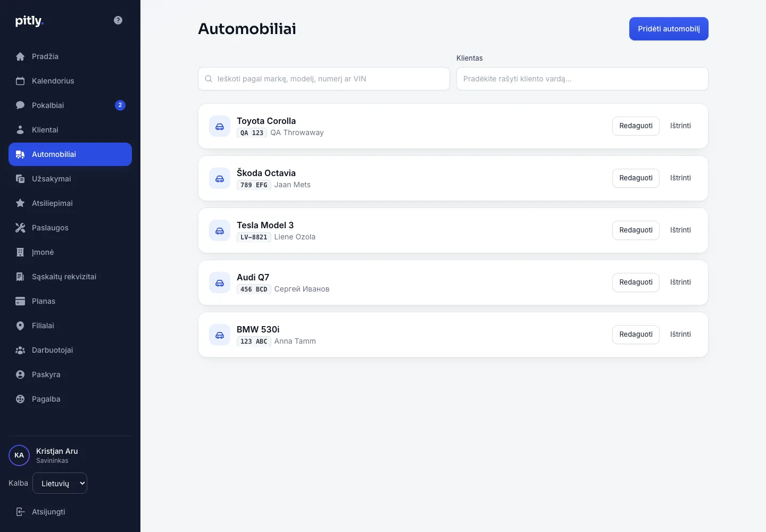Image resolution: width=766 pixels, height=532 pixels.
Task: Focus the car search input field
Action: point(324,79)
